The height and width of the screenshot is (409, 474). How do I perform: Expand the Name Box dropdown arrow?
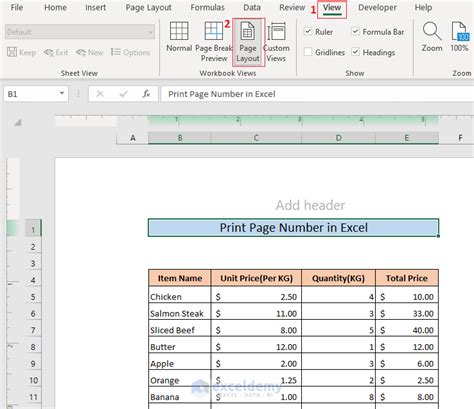pos(62,94)
